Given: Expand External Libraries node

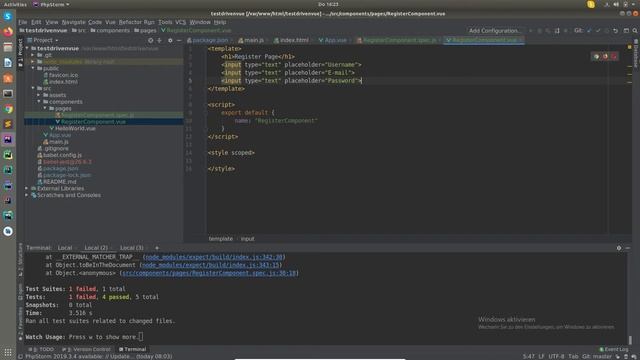Looking at the screenshot, I should [x=27, y=189].
